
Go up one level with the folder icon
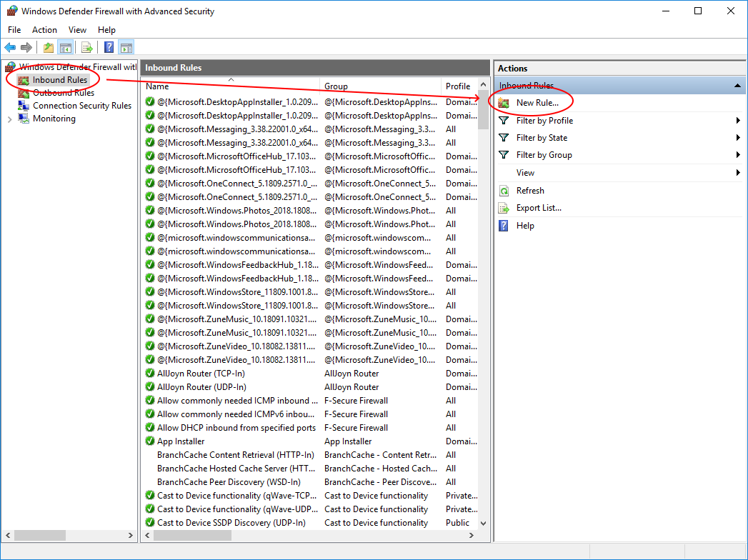48,47
